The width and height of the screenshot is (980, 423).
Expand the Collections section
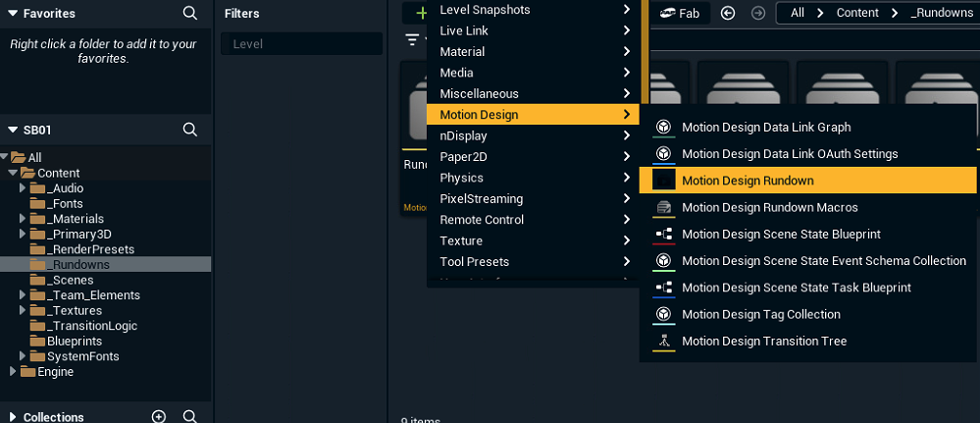point(13,417)
